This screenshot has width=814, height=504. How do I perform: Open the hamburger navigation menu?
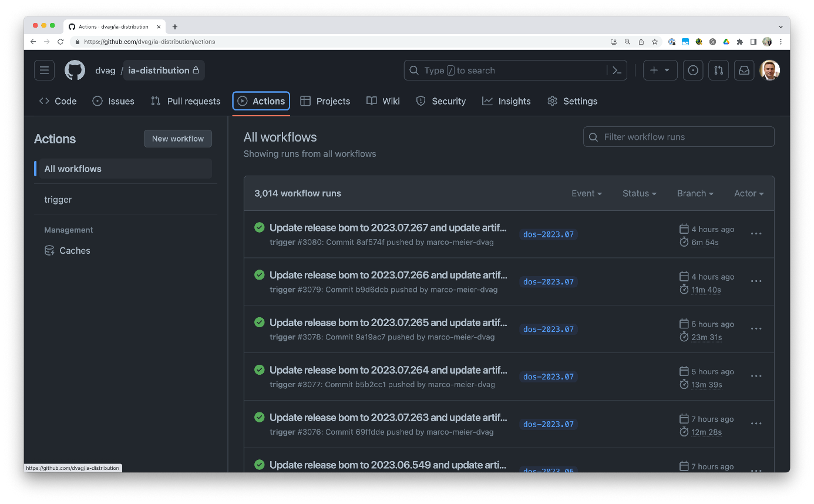coord(44,70)
